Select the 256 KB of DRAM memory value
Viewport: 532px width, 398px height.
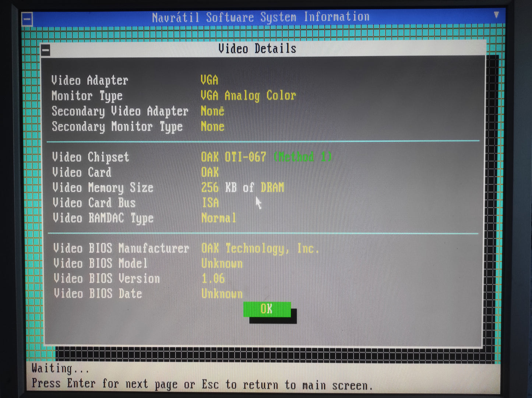pyautogui.click(x=242, y=187)
